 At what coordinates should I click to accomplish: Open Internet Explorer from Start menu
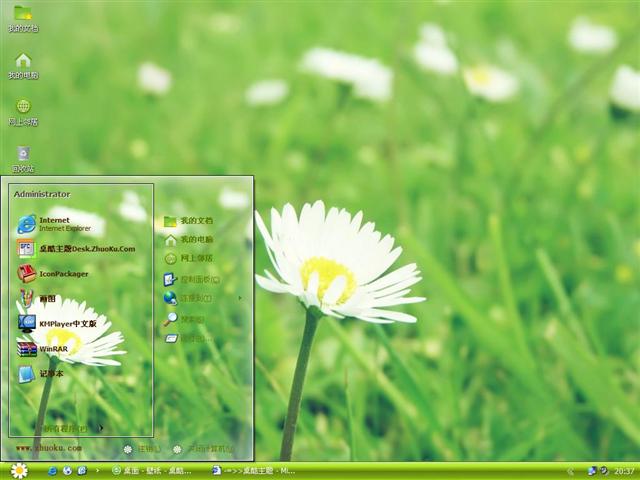54,223
